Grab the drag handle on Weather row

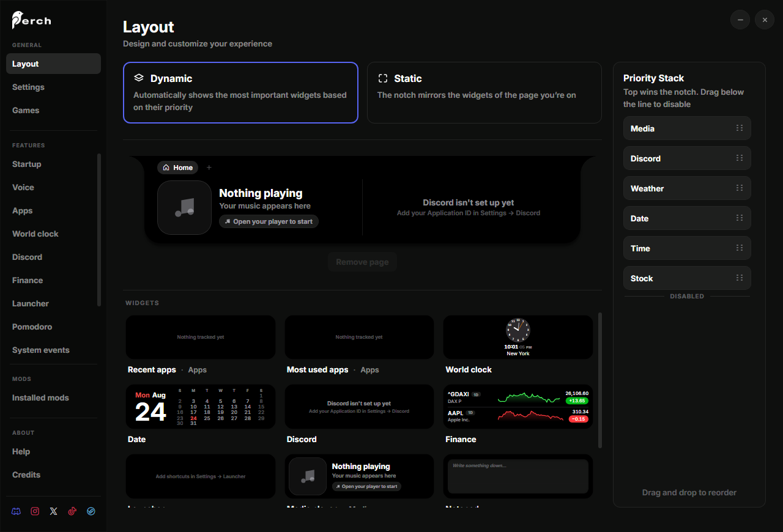click(740, 188)
